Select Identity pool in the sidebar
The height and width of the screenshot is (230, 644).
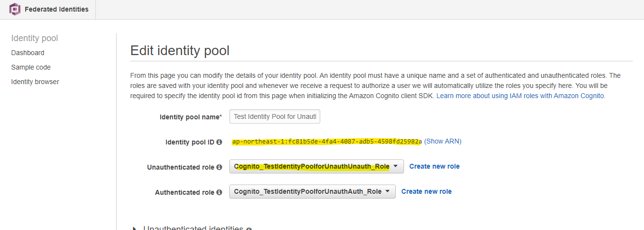[35, 38]
